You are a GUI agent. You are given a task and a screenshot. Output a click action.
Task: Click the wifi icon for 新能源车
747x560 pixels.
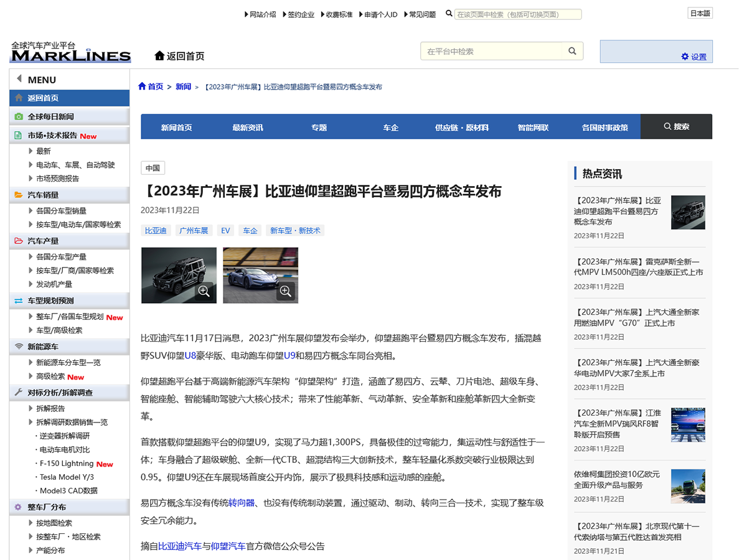click(x=19, y=347)
